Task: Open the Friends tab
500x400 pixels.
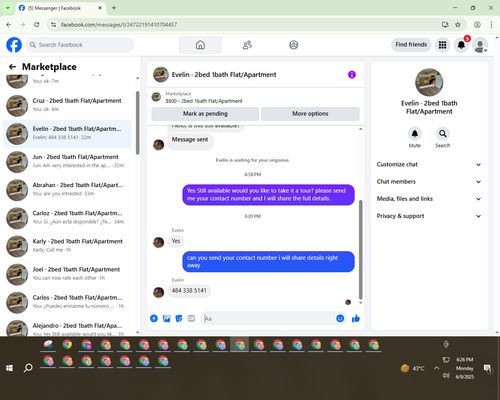Action: tap(247, 45)
